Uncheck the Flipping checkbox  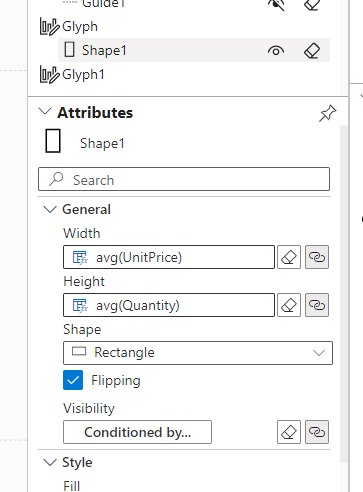tap(73, 380)
